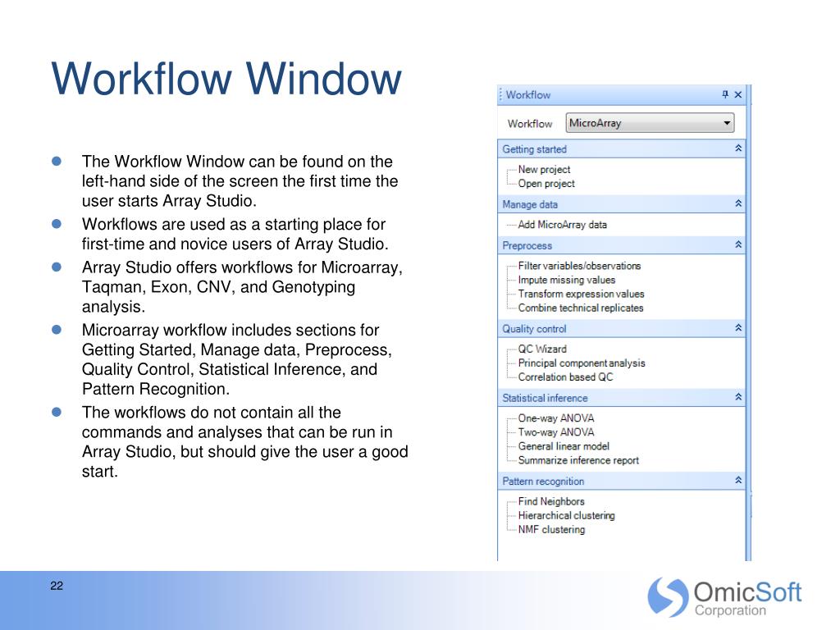The height and width of the screenshot is (630, 840).
Task: Collapse the Quality control section
Action: [x=738, y=328]
